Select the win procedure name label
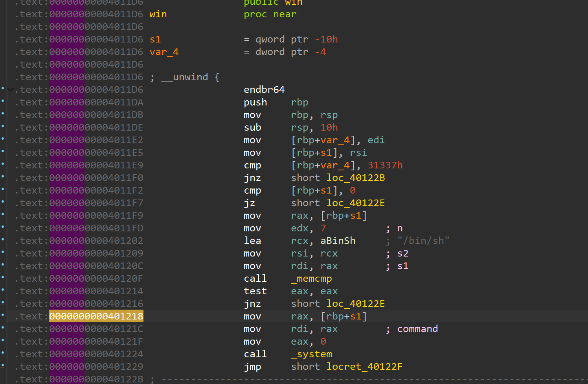 (x=158, y=14)
